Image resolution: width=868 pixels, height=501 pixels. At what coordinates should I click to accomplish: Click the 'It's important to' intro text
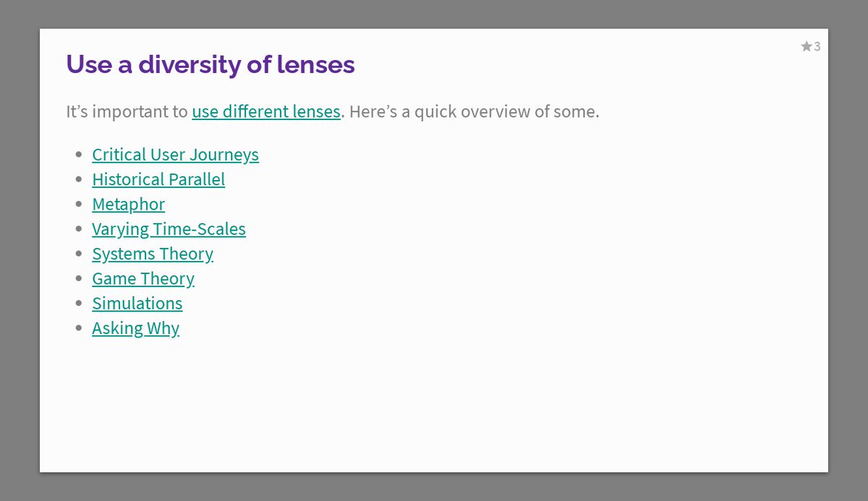click(127, 112)
